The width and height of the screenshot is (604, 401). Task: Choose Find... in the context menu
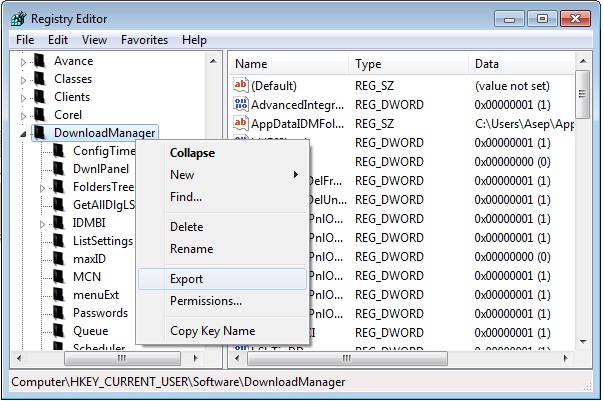point(223,197)
